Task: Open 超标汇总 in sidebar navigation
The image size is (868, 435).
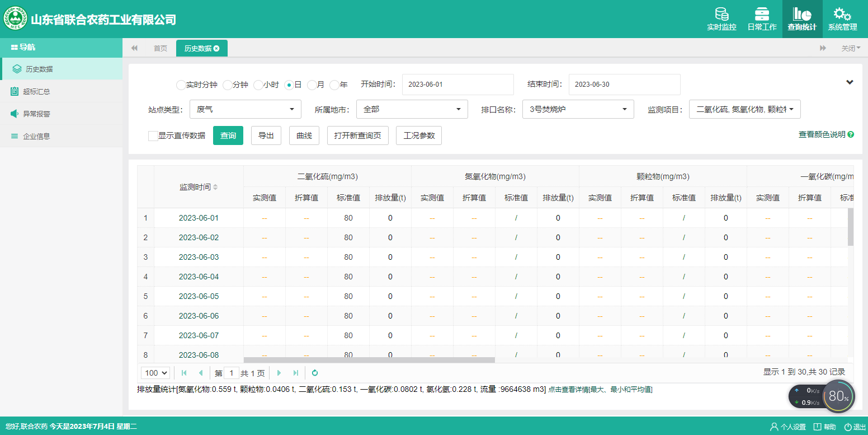Action: pyautogui.click(x=62, y=91)
